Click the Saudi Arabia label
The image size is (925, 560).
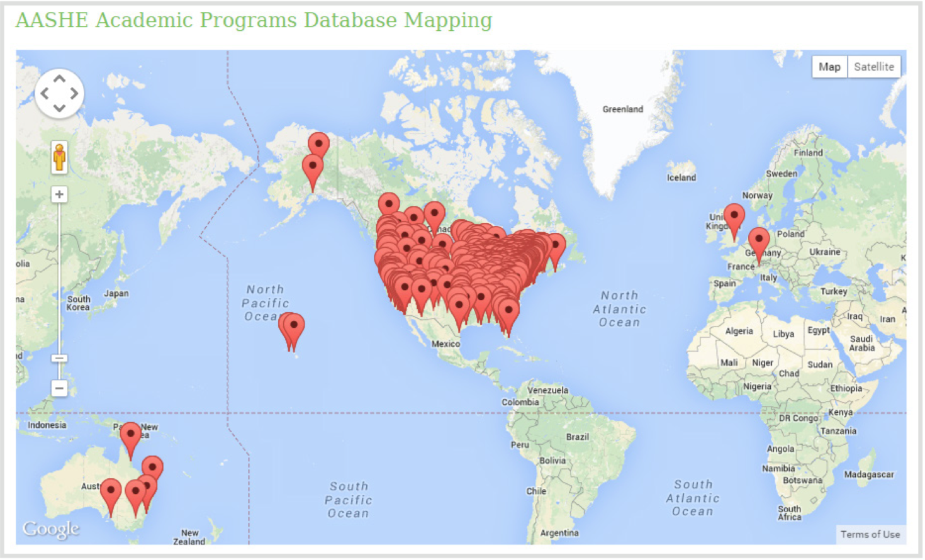tap(861, 343)
